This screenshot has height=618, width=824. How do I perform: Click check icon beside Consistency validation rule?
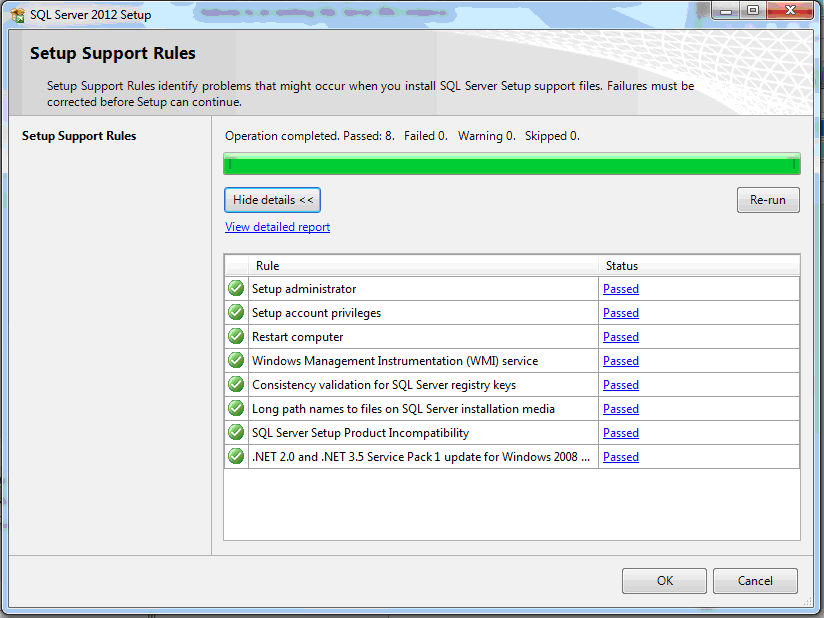pos(236,385)
